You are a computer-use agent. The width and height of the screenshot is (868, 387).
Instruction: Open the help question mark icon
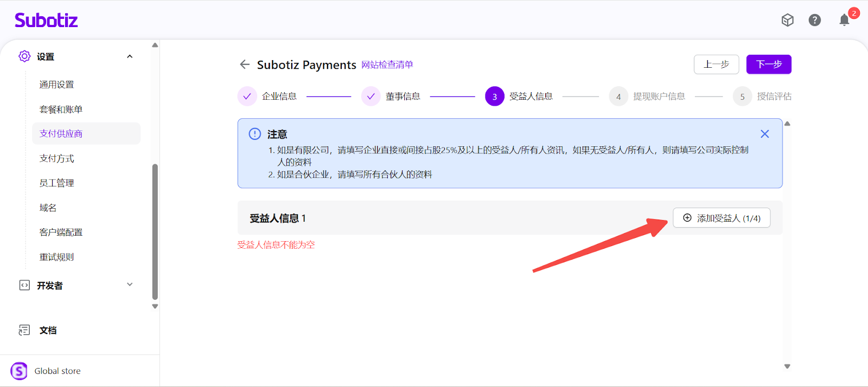tap(814, 20)
